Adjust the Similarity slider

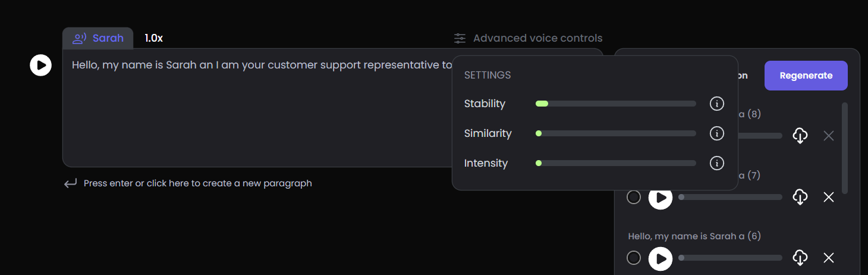(615, 133)
